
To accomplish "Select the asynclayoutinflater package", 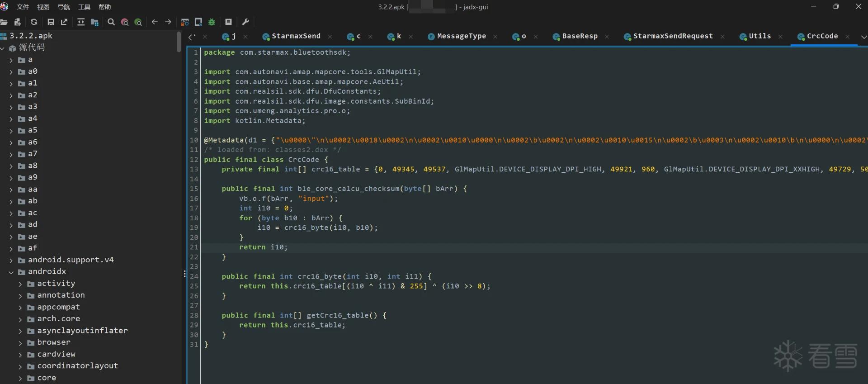I will click(82, 331).
